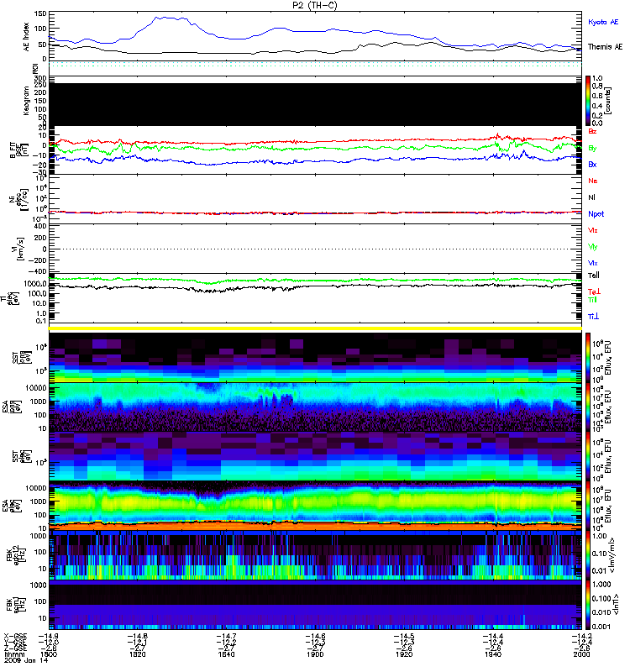This screenshot has width=630, height=672.
Task: Click the Keogram axis label
Action: (26, 101)
